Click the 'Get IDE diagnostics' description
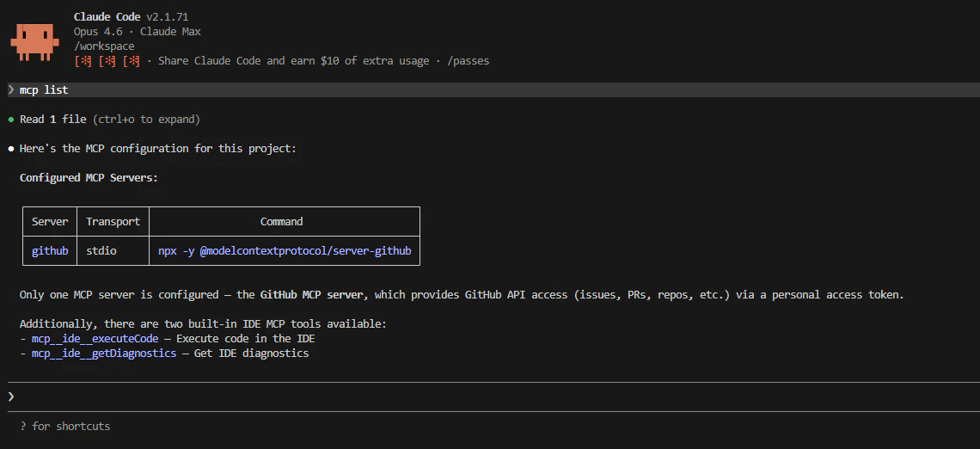 click(251, 354)
